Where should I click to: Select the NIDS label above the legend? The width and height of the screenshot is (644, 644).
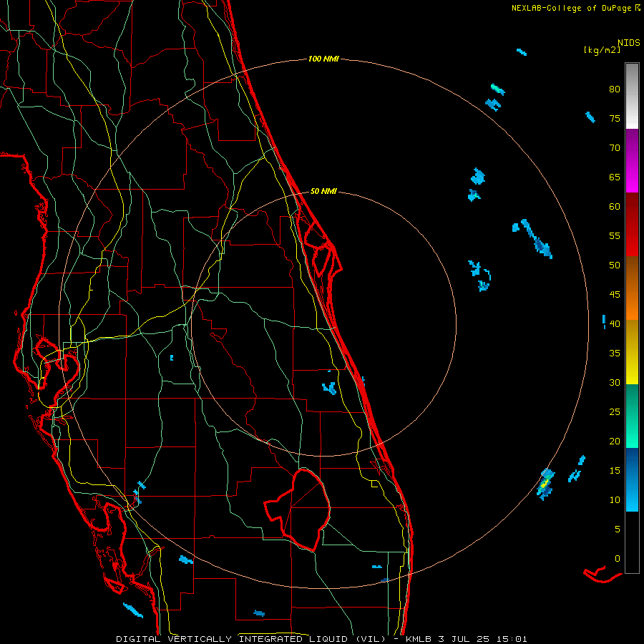click(x=628, y=43)
